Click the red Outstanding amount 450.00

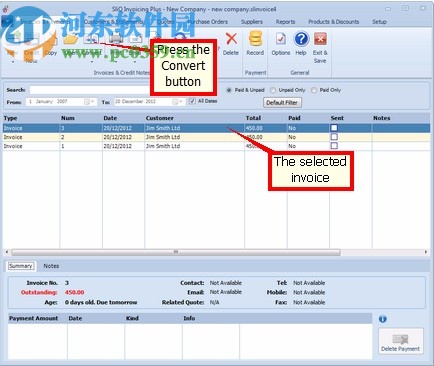(74, 292)
